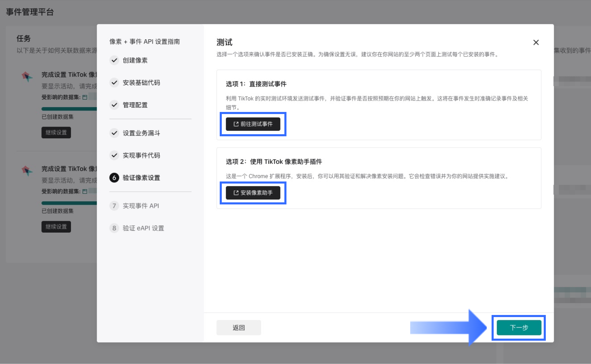Image resolution: width=591 pixels, height=364 pixels.
Task: Click the first task's dataset icon after 受影响的数据集
Action: tap(85, 97)
